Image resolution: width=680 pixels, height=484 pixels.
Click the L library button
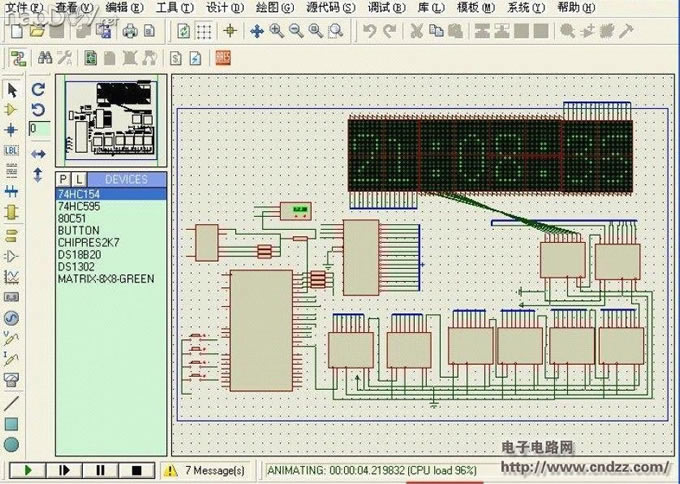pos(80,180)
